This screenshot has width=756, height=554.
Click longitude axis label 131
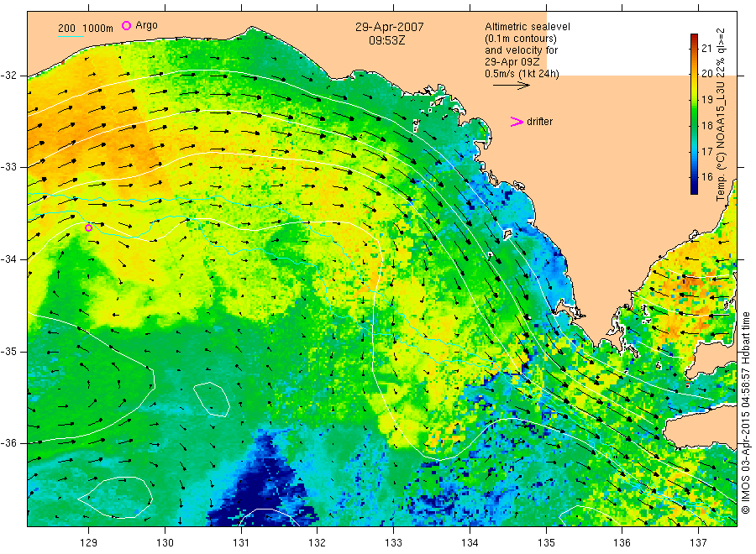[241, 543]
